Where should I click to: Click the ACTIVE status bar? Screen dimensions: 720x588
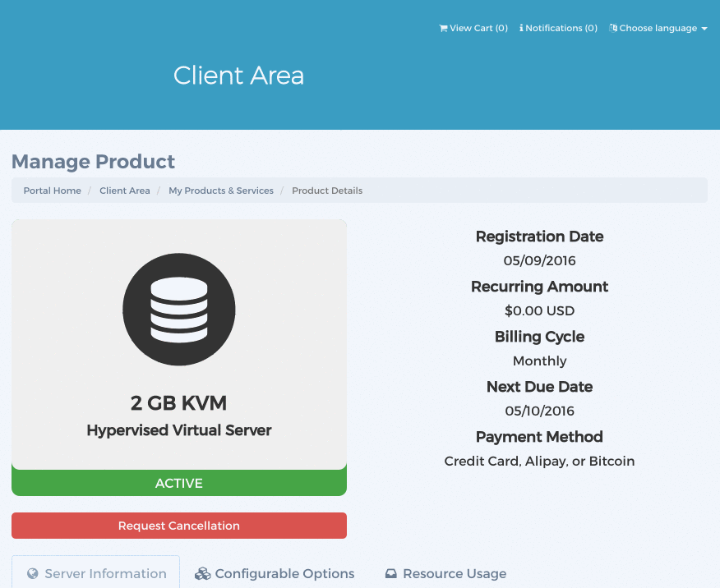[179, 483]
